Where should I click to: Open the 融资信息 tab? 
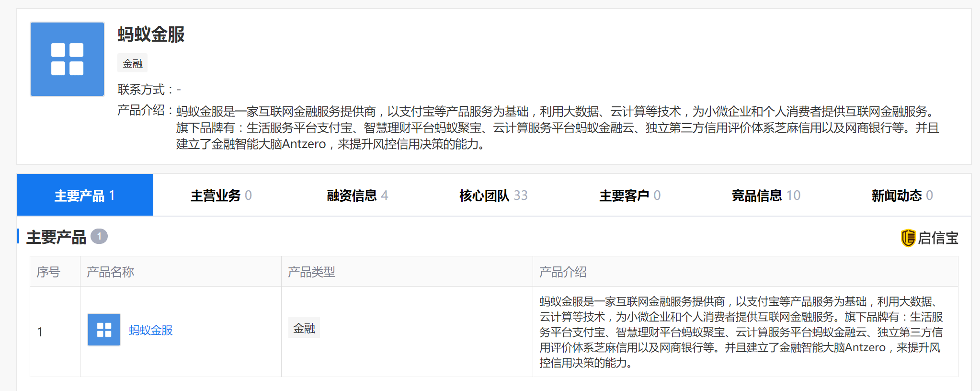[x=357, y=195]
